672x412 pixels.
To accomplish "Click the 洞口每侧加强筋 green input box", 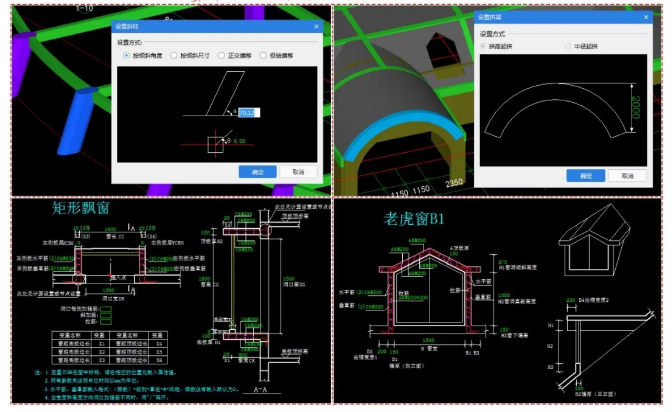I will (106, 308).
